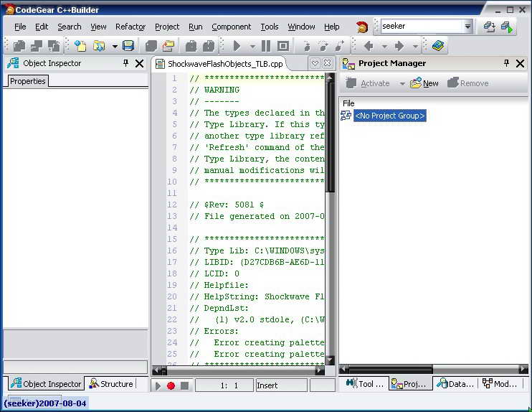Select the Object Inspector bottom tab
This screenshot has height=412, width=532.
pyautogui.click(x=46, y=384)
